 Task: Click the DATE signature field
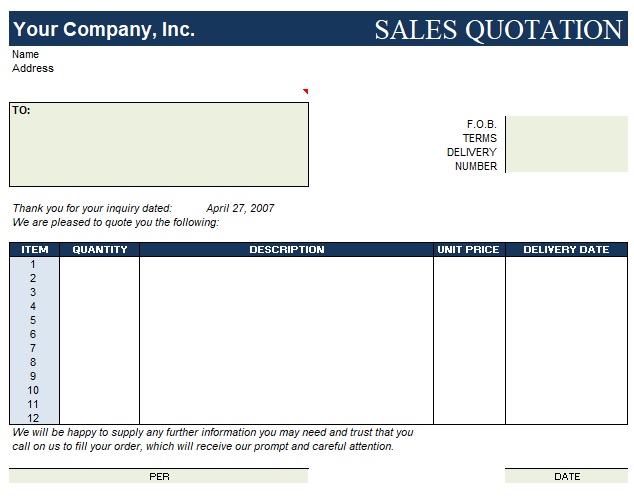coord(566,477)
